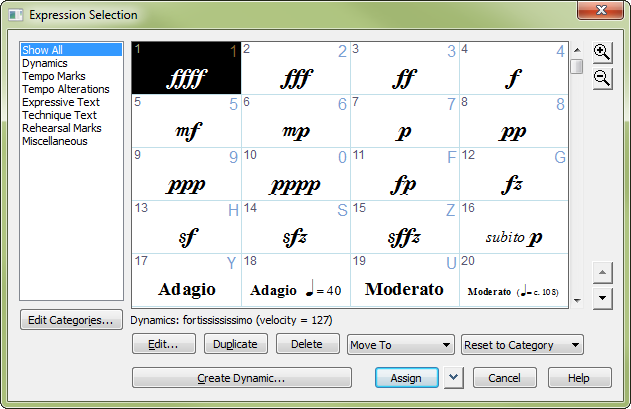
Task: Select the fff dynamic expression cell
Action: click(296, 68)
